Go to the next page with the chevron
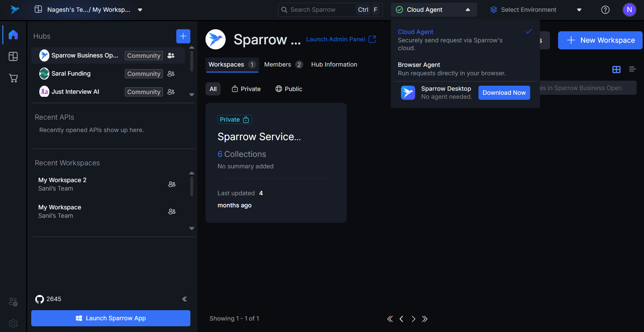This screenshot has height=332, width=644. click(x=413, y=319)
